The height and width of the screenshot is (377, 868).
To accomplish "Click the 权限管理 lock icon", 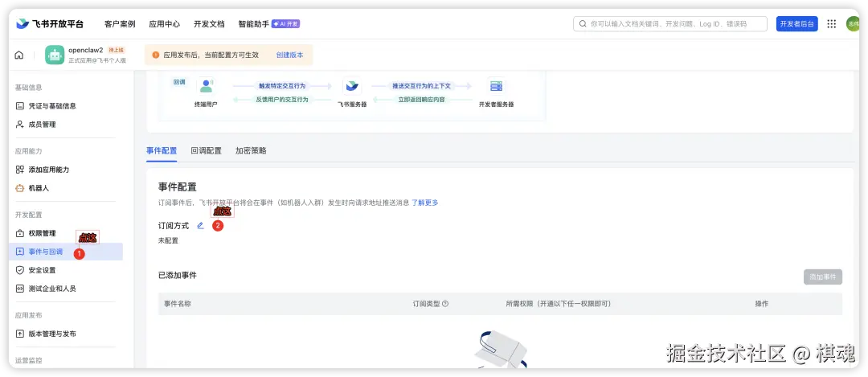I will tap(20, 233).
